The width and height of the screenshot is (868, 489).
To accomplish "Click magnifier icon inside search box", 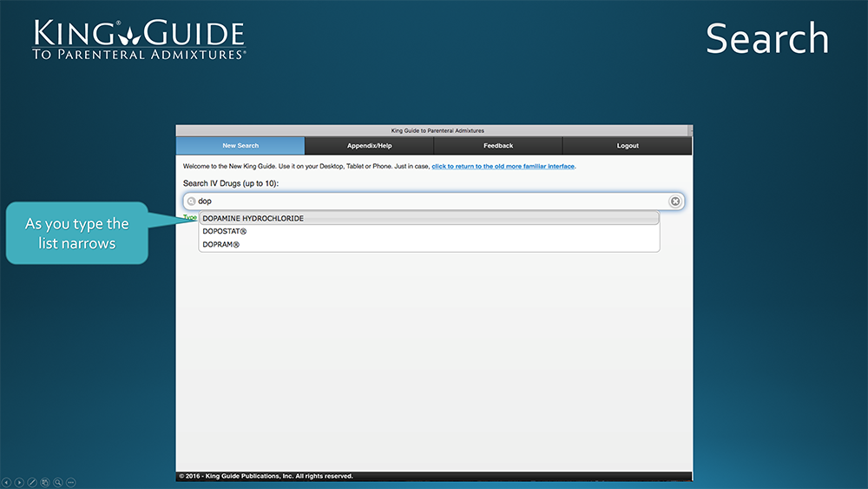I will [191, 201].
